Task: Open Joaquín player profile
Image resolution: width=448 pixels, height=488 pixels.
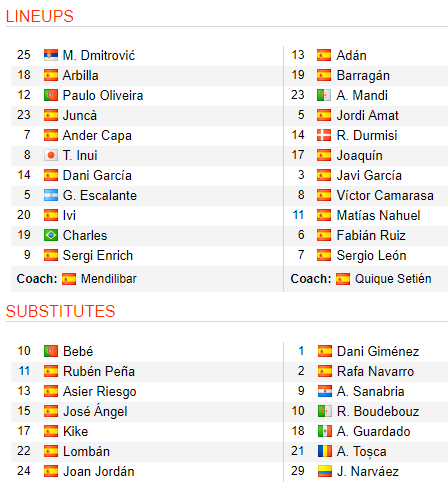Action: point(359,156)
